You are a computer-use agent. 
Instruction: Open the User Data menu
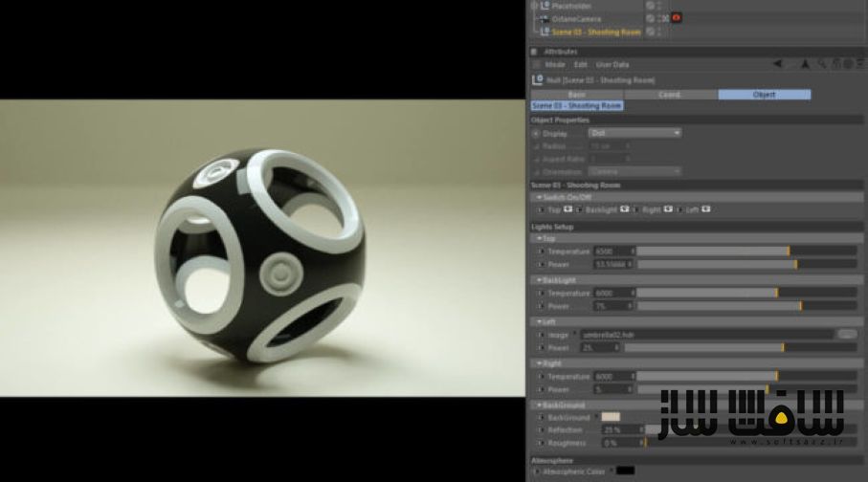(x=612, y=65)
